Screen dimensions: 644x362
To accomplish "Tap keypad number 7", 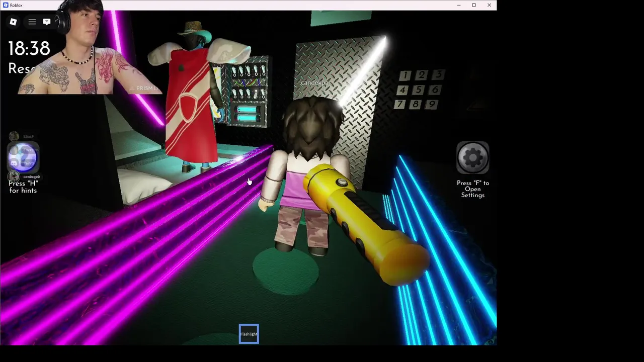I will (400, 105).
